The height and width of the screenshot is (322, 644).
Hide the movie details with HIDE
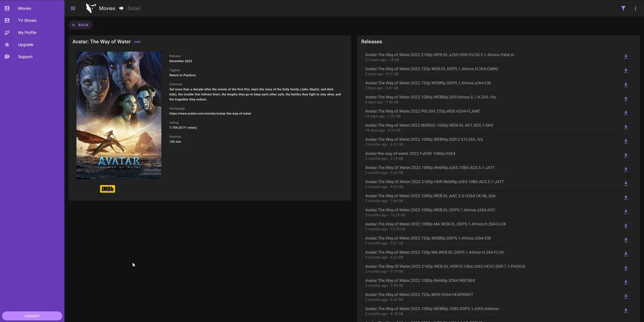(137, 42)
